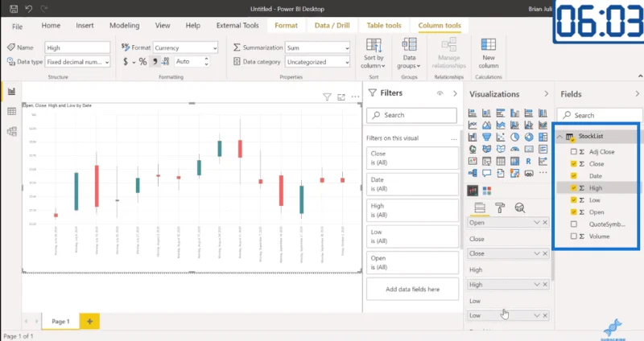Open More options ellipsis on visual header
This screenshot has width=644, height=341.
click(355, 97)
